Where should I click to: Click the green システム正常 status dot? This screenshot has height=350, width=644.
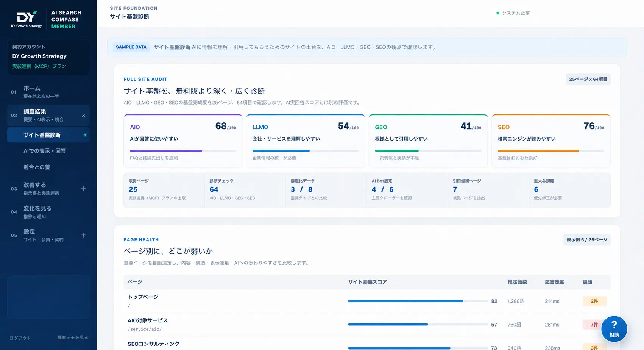click(x=498, y=13)
